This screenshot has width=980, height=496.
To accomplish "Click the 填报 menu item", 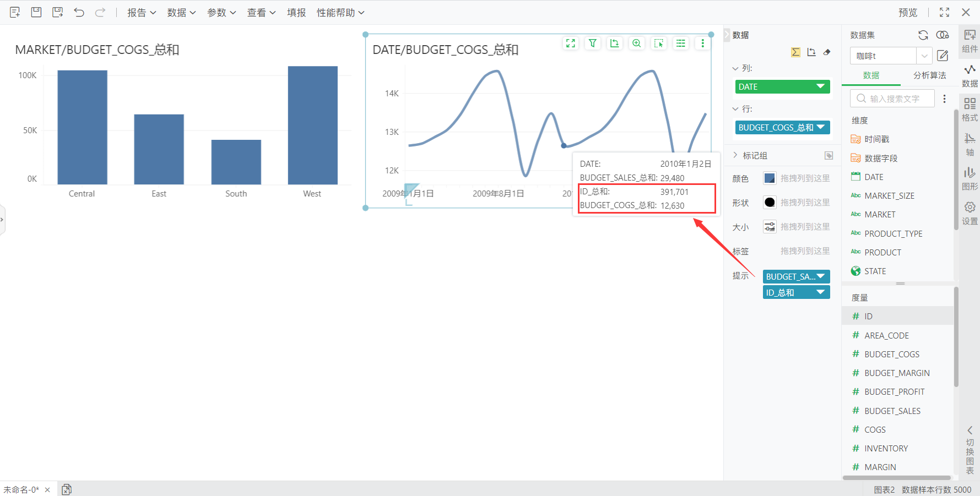I will click(x=296, y=13).
